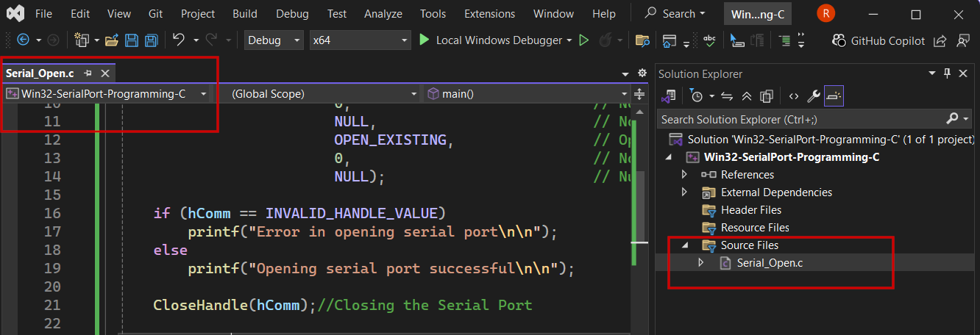980x335 pixels.
Task: Click the browser window toolbar icon
Action: point(669,40)
